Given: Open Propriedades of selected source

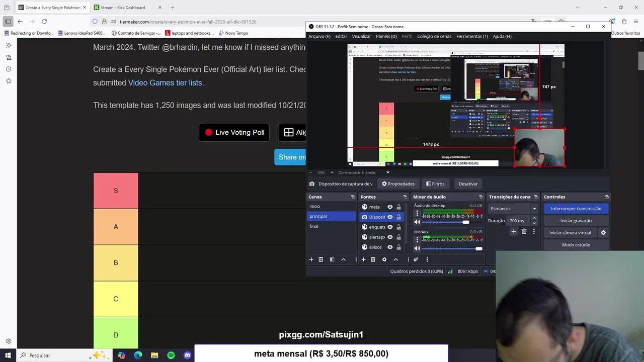Looking at the screenshot, I should coord(398,184).
